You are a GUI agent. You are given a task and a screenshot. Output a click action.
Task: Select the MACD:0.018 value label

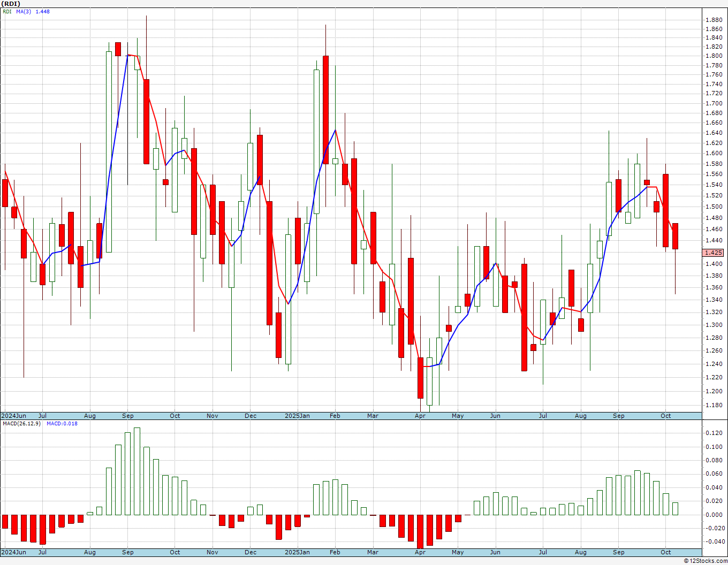point(62,423)
